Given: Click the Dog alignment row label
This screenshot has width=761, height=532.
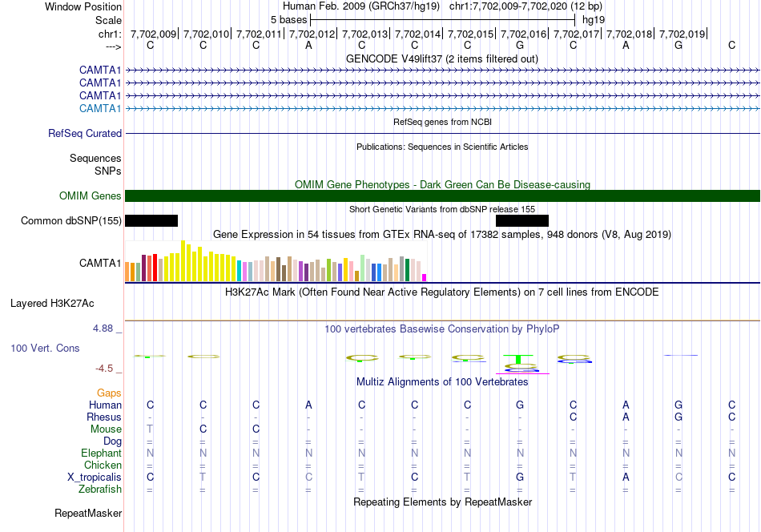Looking at the screenshot, I should coord(112,441).
